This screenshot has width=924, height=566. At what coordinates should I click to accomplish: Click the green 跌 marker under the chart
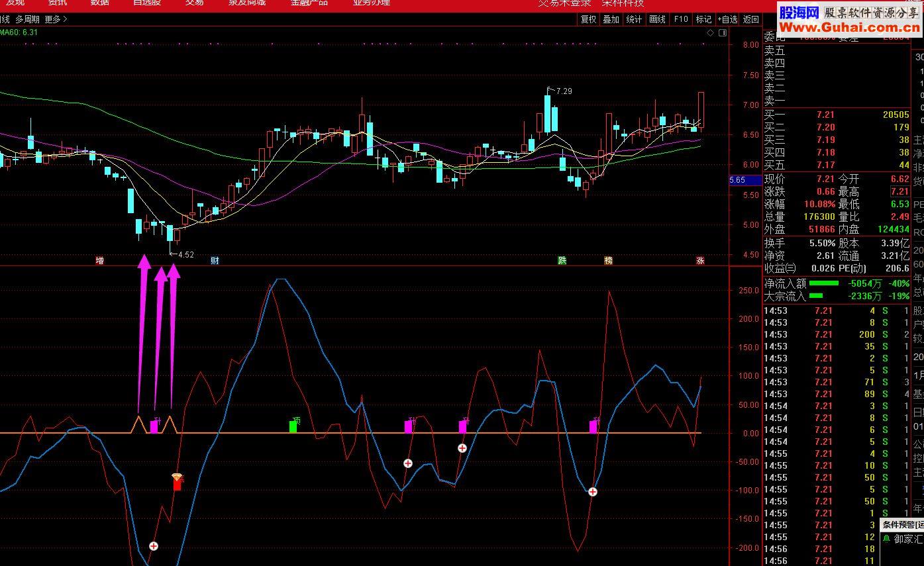pyautogui.click(x=562, y=260)
